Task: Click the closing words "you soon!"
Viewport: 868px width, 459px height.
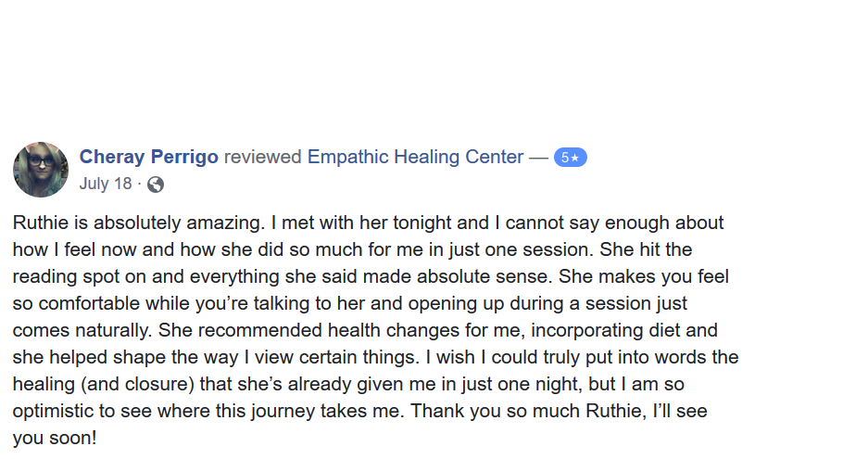Action: (55, 438)
